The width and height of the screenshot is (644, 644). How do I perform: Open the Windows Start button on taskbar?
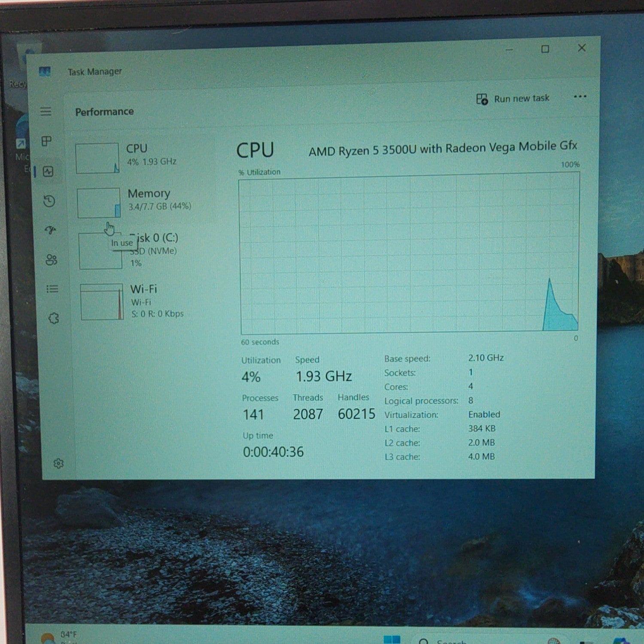point(392,639)
